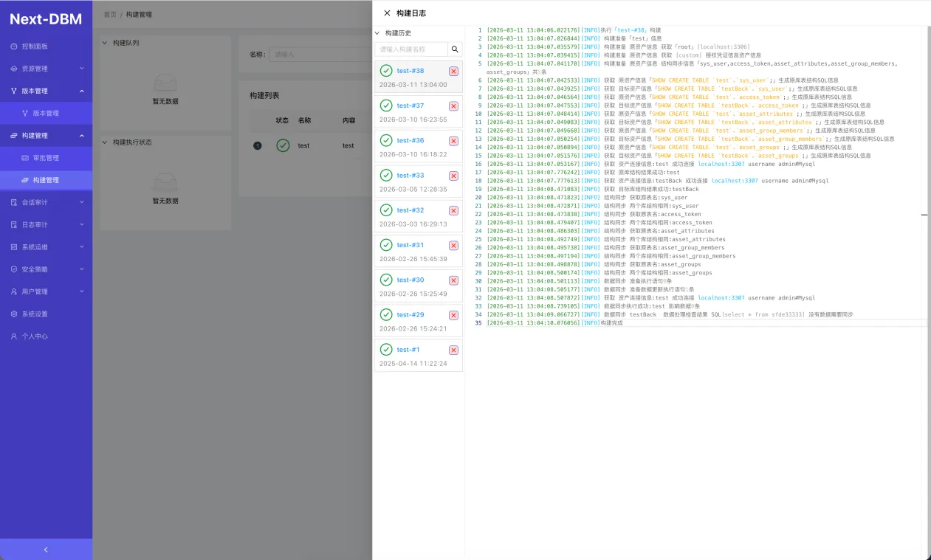Close the 构建日志 drawer
Viewport: 931px width, 560px height.
[x=387, y=13]
